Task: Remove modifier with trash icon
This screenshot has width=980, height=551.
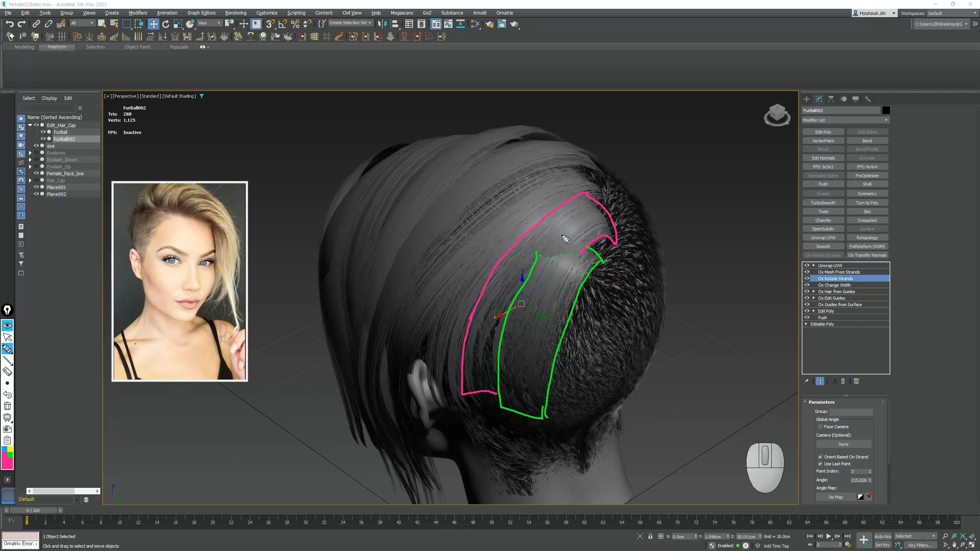Action: click(x=843, y=381)
